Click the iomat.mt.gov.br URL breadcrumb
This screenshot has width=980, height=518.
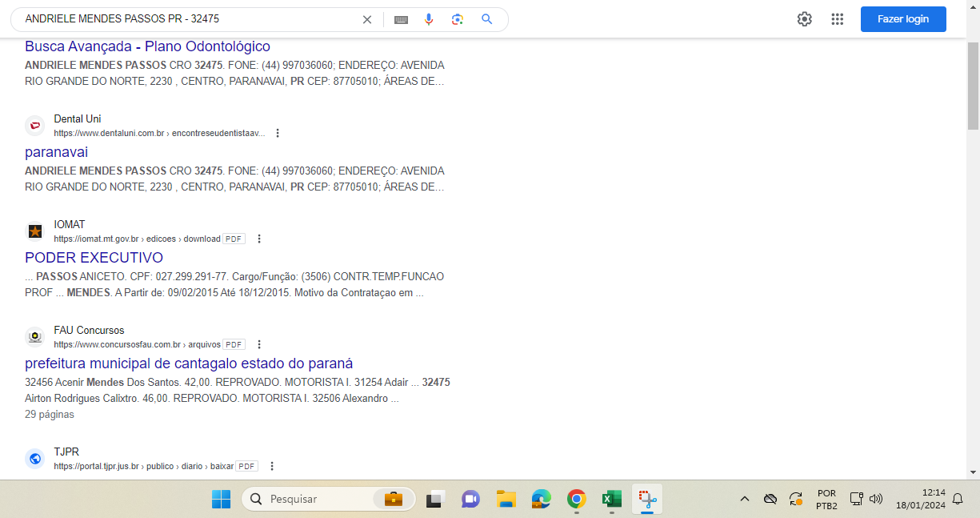(x=137, y=239)
